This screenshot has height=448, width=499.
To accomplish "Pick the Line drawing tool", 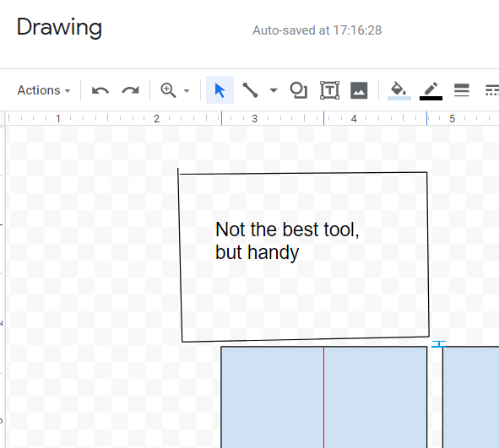I will tap(250, 90).
